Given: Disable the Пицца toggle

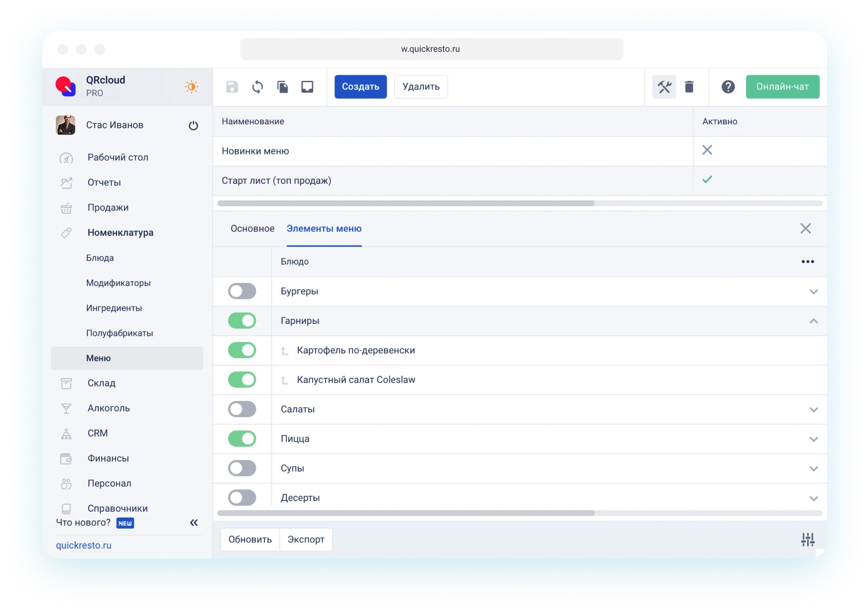Looking at the screenshot, I should (242, 439).
